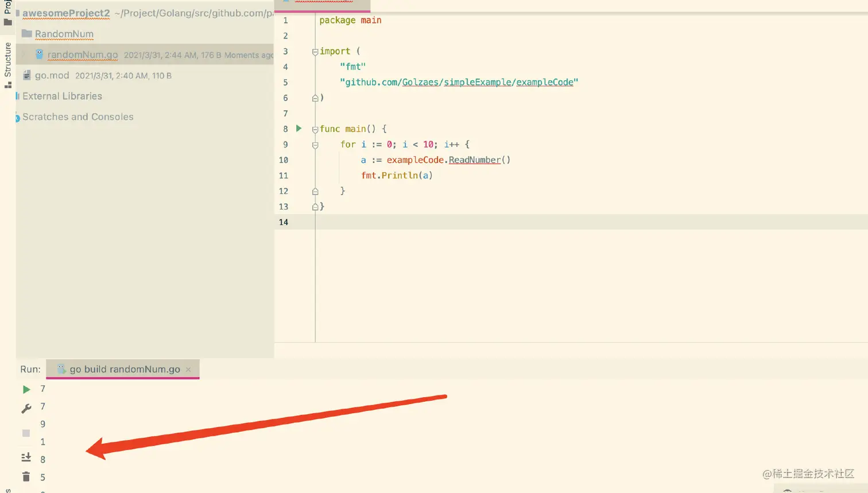Click the exampleCode link in the import path
This screenshot has width=868, height=493.
point(545,82)
